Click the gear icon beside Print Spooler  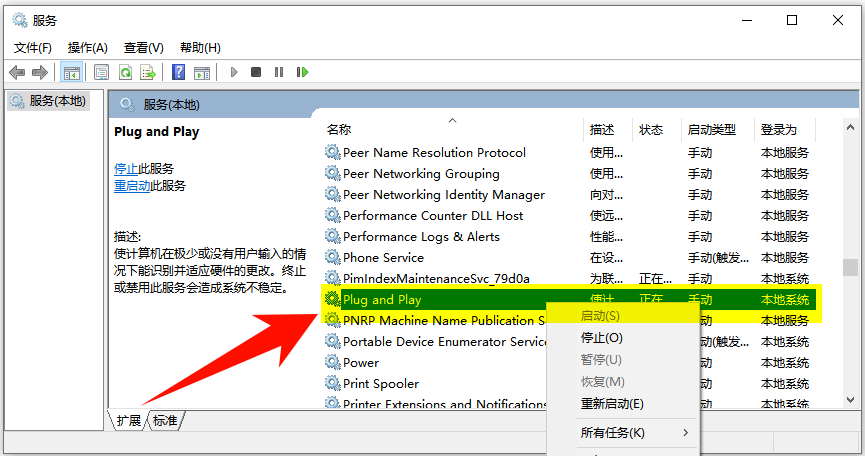point(333,383)
